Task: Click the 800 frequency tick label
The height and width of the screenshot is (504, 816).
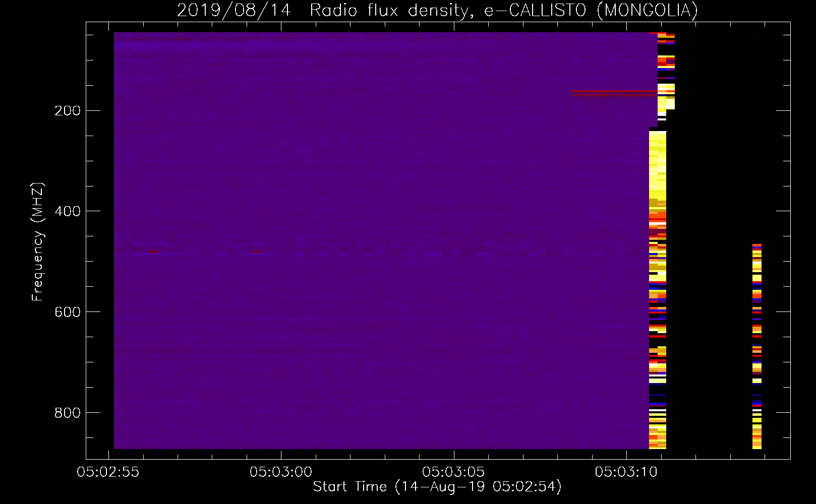Action: tap(68, 413)
